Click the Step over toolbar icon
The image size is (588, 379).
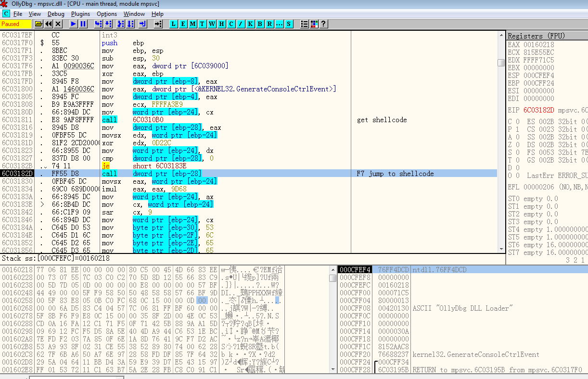coord(109,24)
